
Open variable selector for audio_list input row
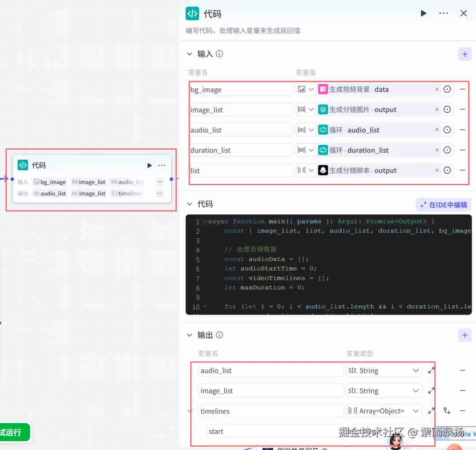[x=447, y=130]
